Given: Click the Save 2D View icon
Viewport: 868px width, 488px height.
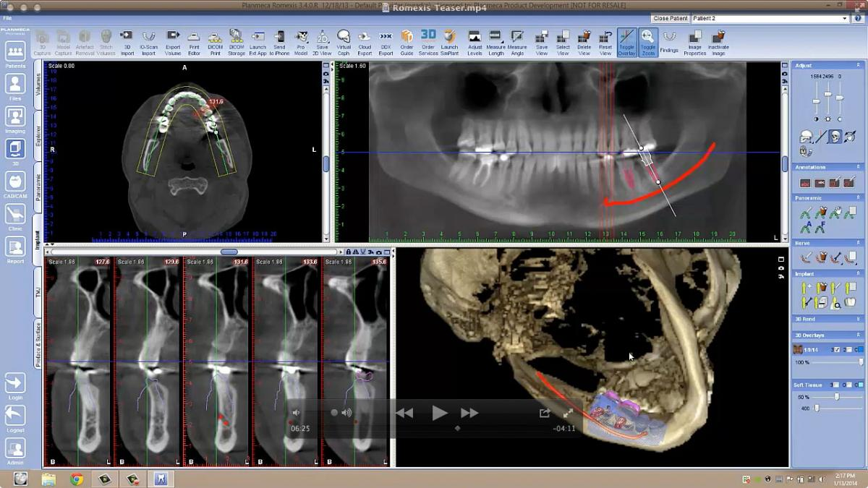Looking at the screenshot, I should click(323, 43).
